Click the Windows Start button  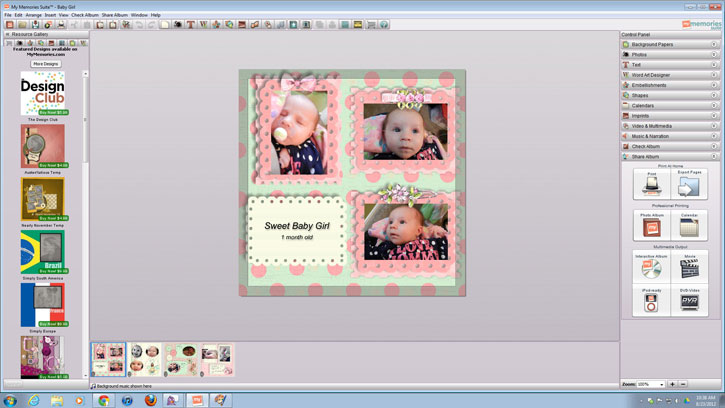pos(10,400)
